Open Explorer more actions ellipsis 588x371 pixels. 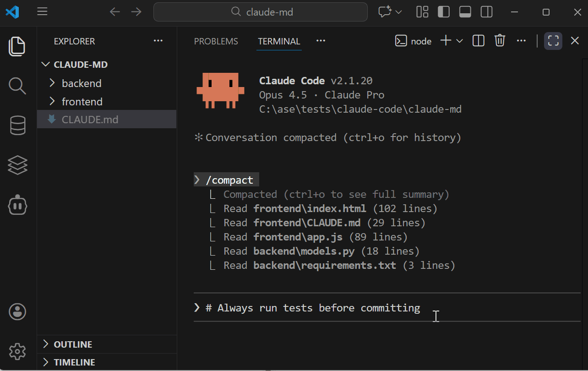click(x=158, y=41)
